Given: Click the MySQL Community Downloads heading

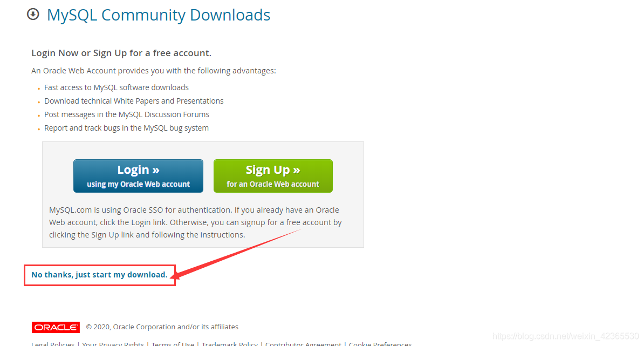Looking at the screenshot, I should (159, 15).
